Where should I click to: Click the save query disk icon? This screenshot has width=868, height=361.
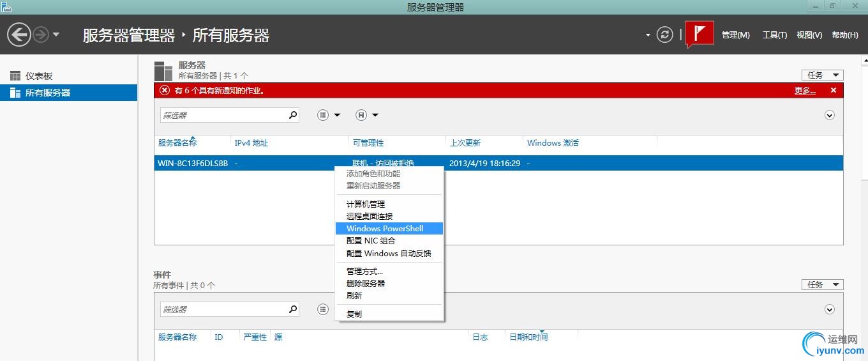tap(361, 115)
